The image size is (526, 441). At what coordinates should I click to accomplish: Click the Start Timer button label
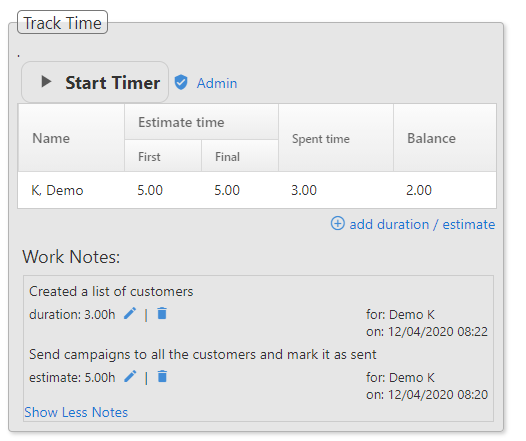[x=112, y=83]
